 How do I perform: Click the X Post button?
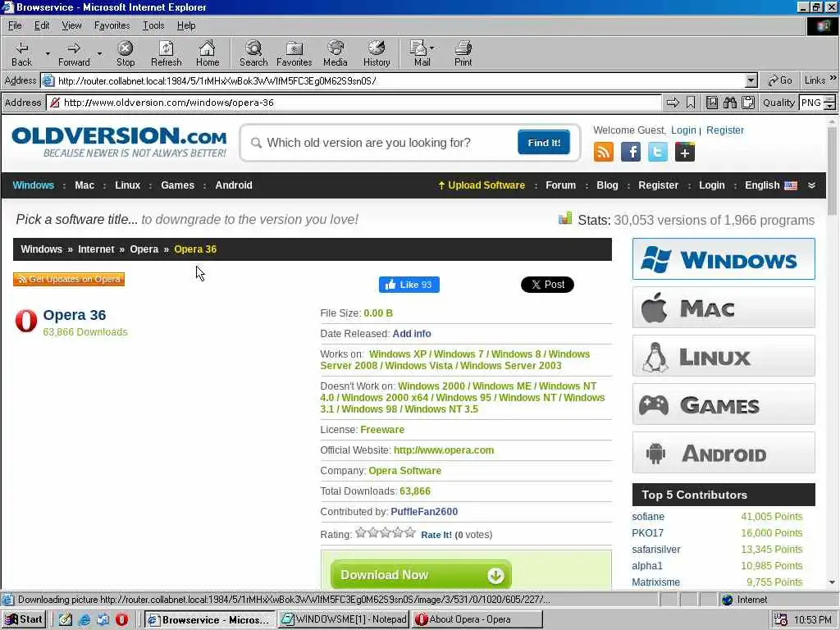point(547,285)
